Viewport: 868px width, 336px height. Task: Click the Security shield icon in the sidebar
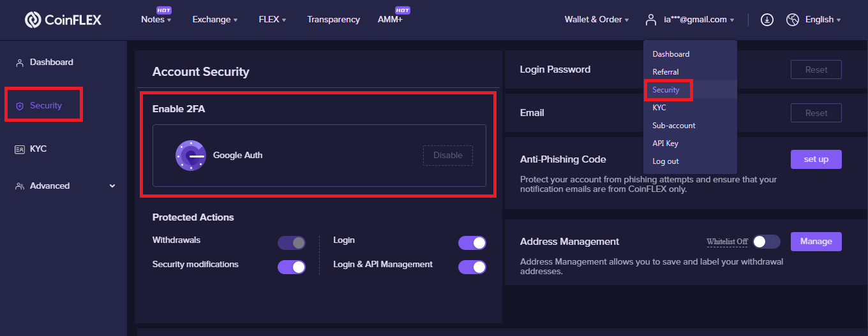[20, 106]
